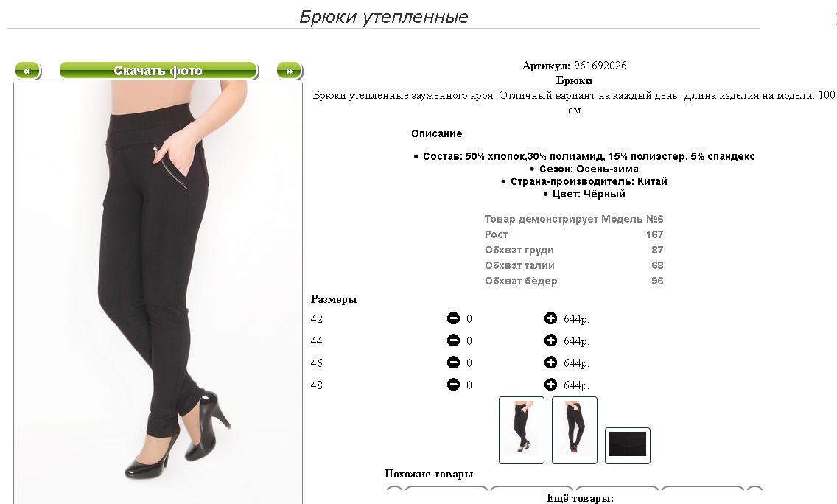Open second side-view trousers thumbnail
The height and width of the screenshot is (504, 837).
[x=575, y=430]
